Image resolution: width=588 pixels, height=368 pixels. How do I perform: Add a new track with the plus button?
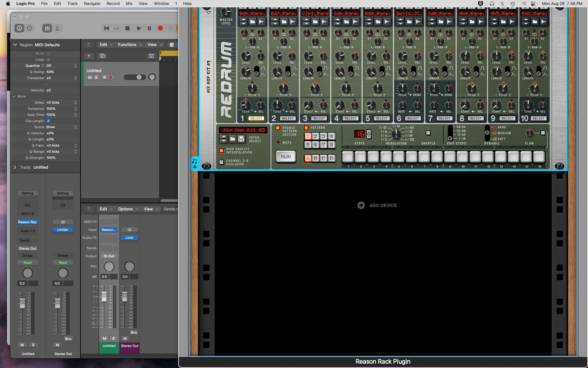tap(89, 56)
